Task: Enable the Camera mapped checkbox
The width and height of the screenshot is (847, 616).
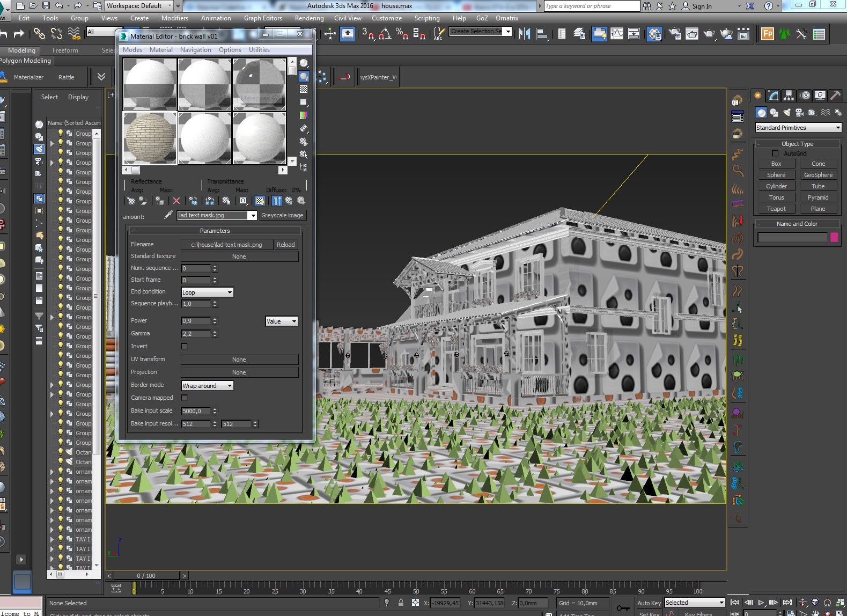Action: click(x=184, y=398)
